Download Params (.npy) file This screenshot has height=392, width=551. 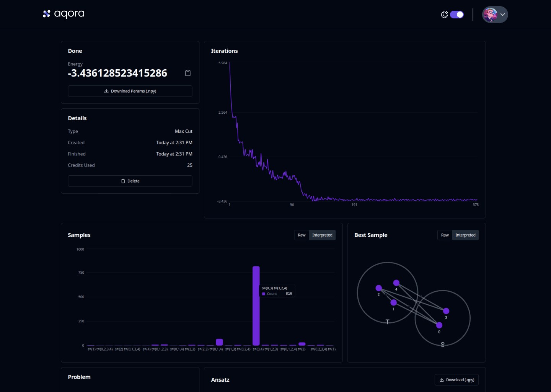click(130, 91)
